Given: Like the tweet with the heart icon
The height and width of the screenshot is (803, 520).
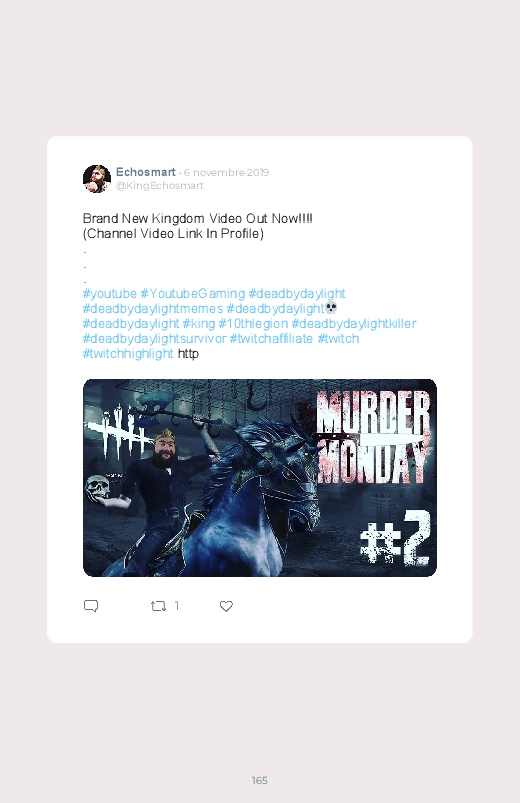Looking at the screenshot, I should [226, 606].
